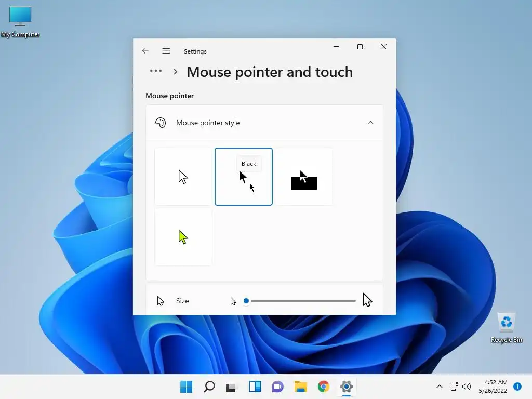
Task: Click the Settings gear icon on taskbar
Action: pyautogui.click(x=347, y=387)
